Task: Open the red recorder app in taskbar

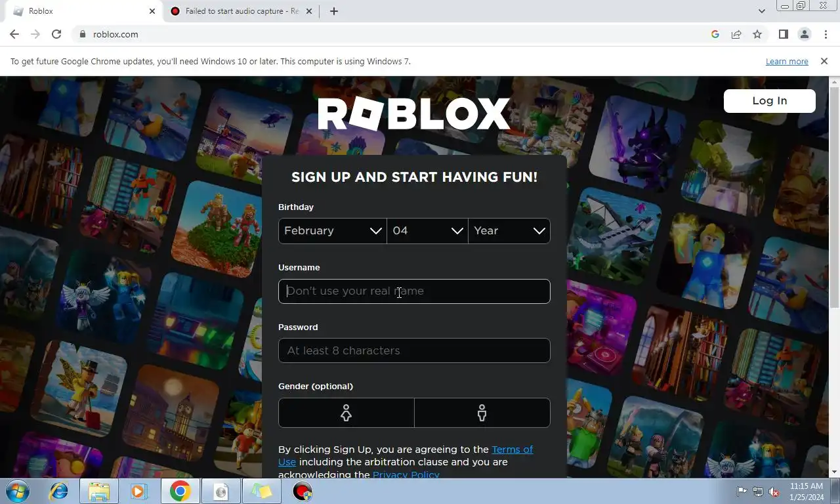Action: coord(303,491)
